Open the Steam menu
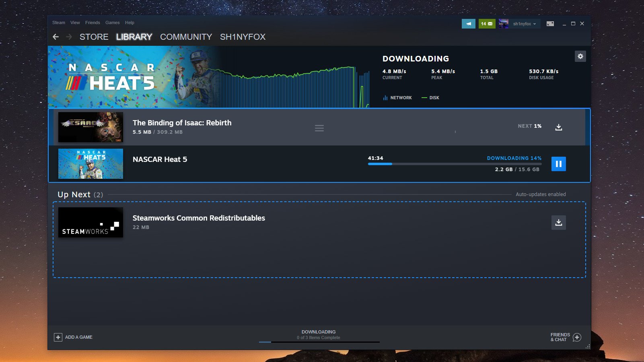The width and height of the screenshot is (644, 362). (58, 22)
